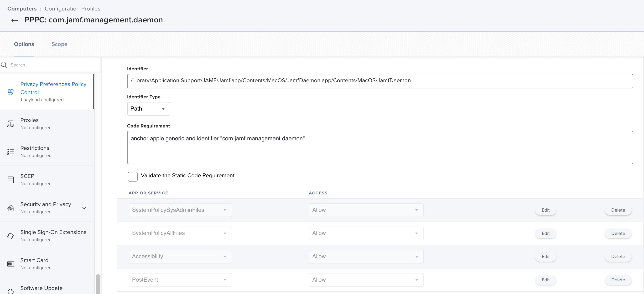This screenshot has width=644, height=294.
Task: Open the SystemPolicySysAdminFiles service dropdown
Action: click(x=180, y=210)
